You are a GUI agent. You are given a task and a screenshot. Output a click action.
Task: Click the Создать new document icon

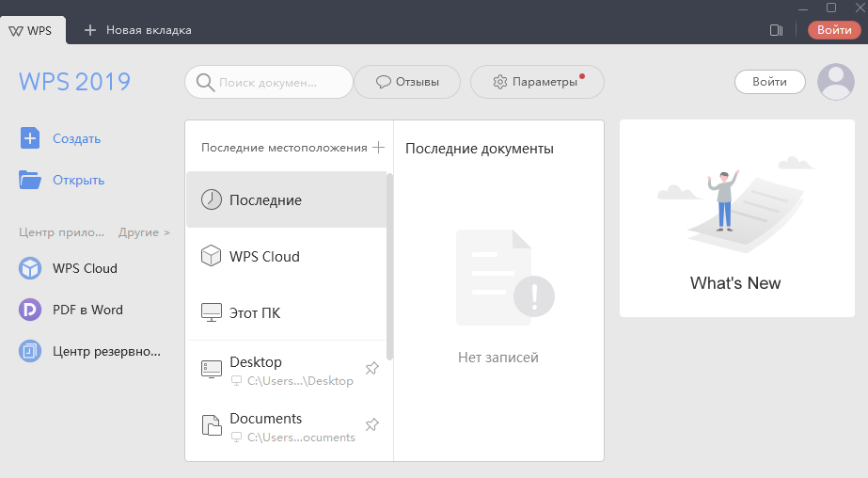click(30, 138)
